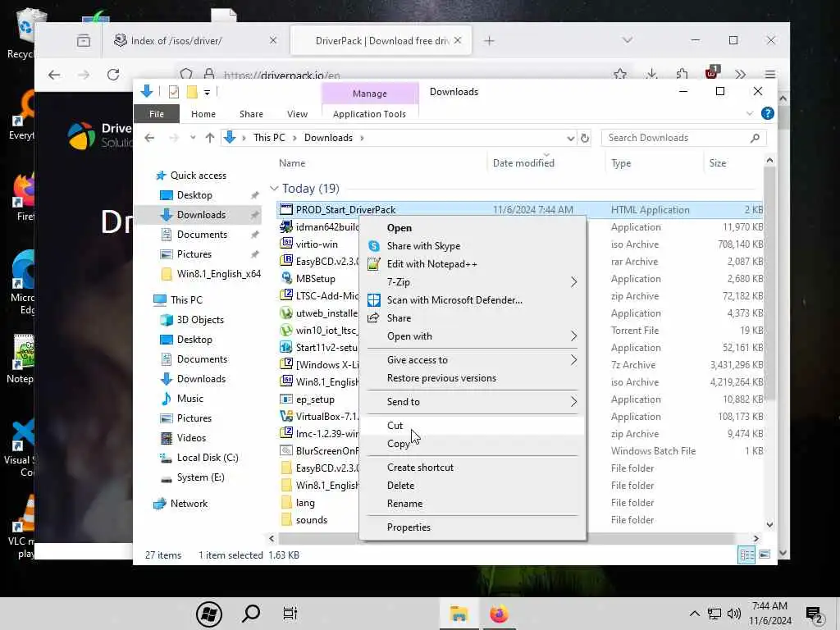Open Application Tools ribbon tab
Image resolution: width=840 pixels, height=630 pixels.
370,114
